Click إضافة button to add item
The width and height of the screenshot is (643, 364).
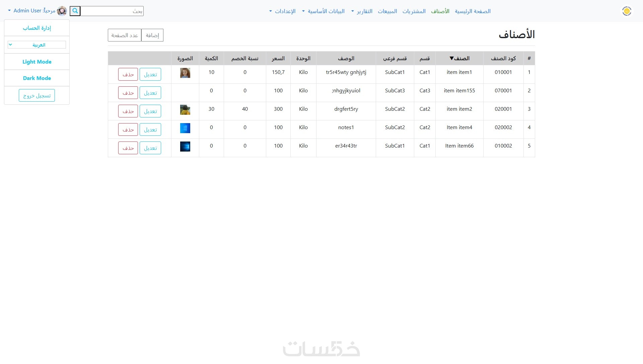(152, 35)
